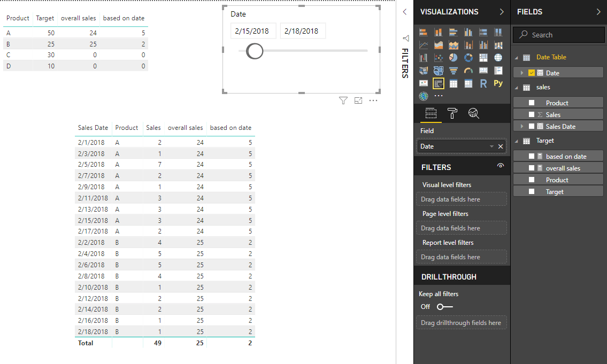Select the KPI visualization

[x=423, y=83]
